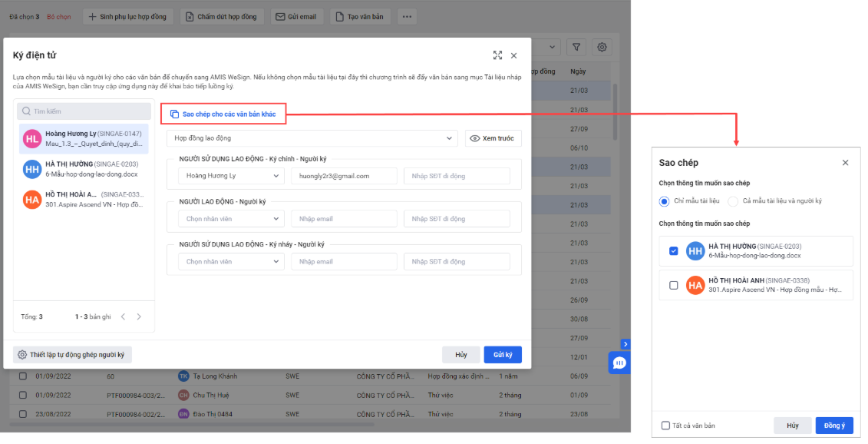The image size is (868, 444).
Task: Click Đồng ý button
Action: (834, 426)
